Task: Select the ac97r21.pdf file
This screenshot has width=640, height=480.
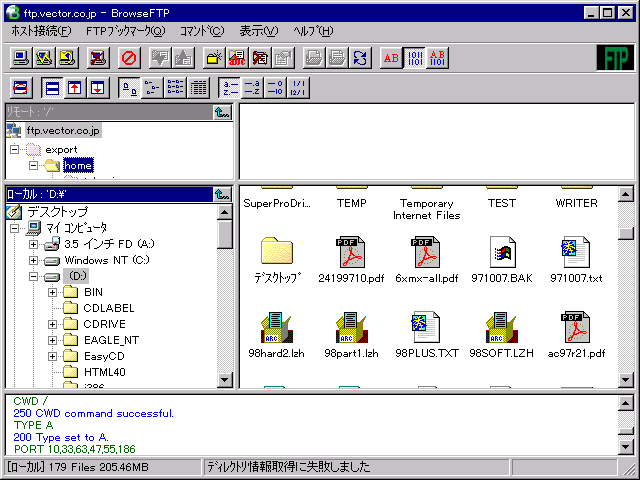Action: tap(576, 335)
